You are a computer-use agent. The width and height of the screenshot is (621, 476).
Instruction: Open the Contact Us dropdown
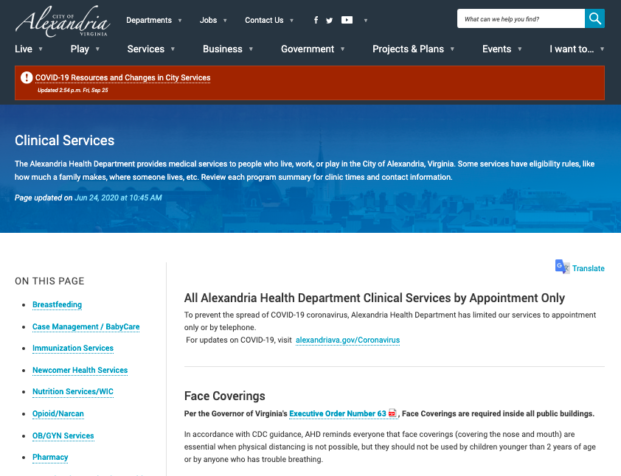tap(268, 20)
